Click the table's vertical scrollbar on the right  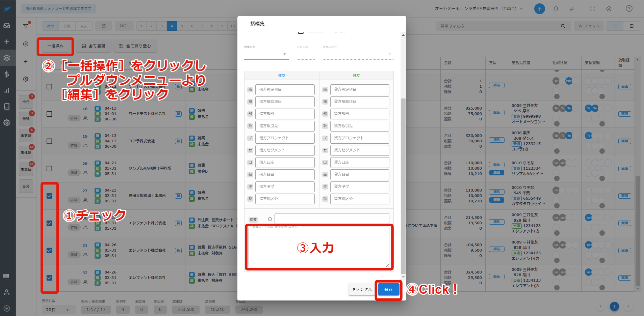coord(638,231)
